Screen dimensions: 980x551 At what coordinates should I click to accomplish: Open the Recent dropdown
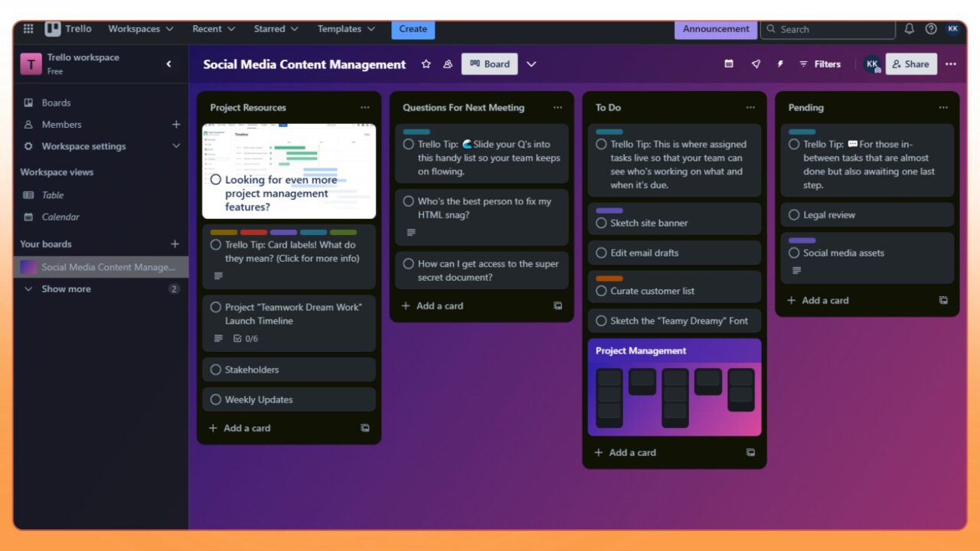coord(214,29)
